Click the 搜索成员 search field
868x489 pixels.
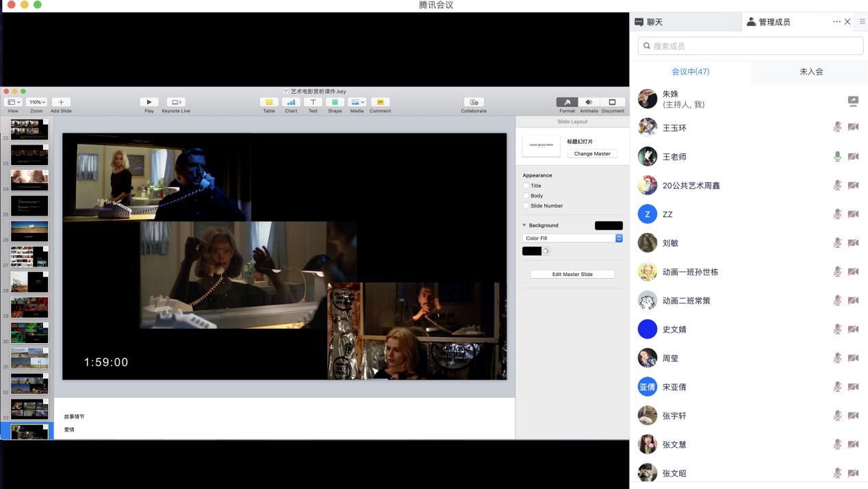[750, 46]
